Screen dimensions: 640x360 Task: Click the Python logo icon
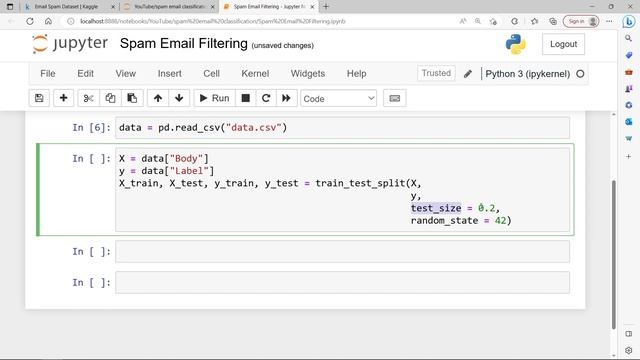click(x=516, y=44)
